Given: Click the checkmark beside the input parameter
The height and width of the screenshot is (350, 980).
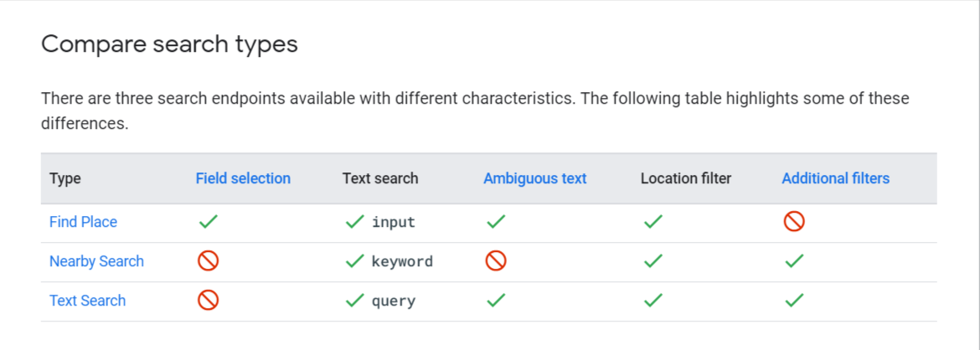Looking at the screenshot, I should pos(354,222).
